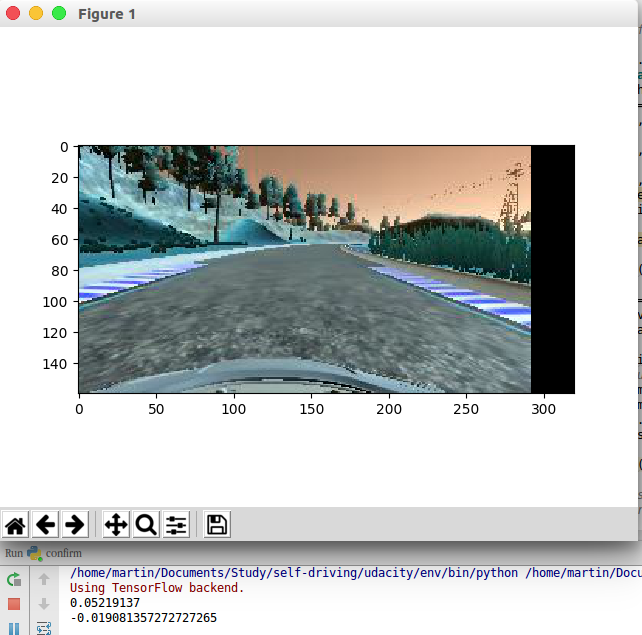Screen dimensions: 642x635
Task: Close Figure 1 with red button
Action: pyautogui.click(x=13, y=13)
